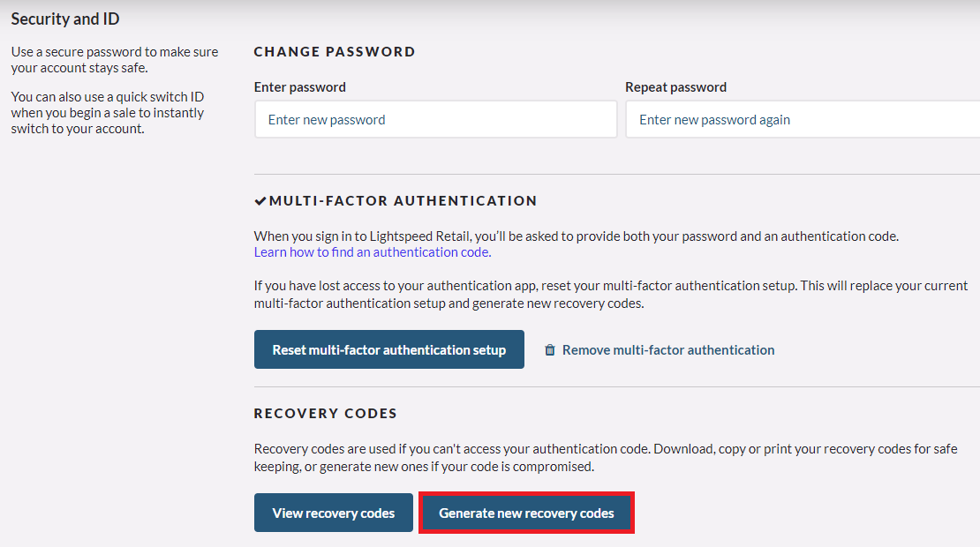Click the 'When you sign in to Lightspeed Retail' paragraph
The width and height of the screenshot is (980, 547).
(577, 236)
